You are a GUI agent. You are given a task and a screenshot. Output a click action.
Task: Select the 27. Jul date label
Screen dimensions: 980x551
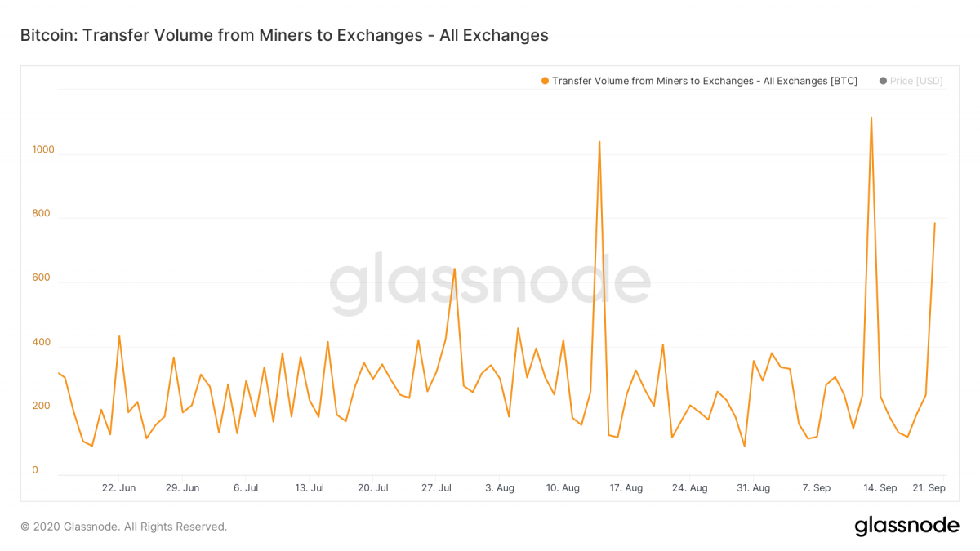point(436,488)
